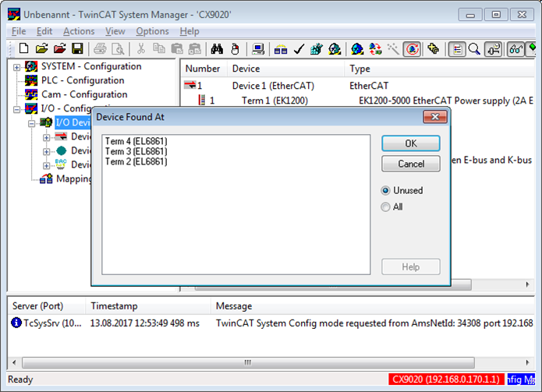This screenshot has height=392, width=542.
Task: Select Term 4 (EL6861) in the list
Action: 136,141
